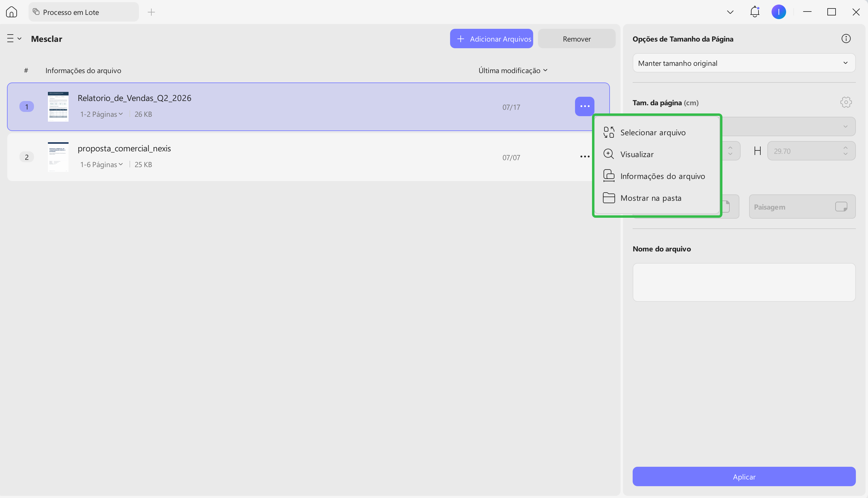This screenshot has height=498, width=868.
Task: Click the Adicionar Arquivos button
Action: [x=491, y=39]
